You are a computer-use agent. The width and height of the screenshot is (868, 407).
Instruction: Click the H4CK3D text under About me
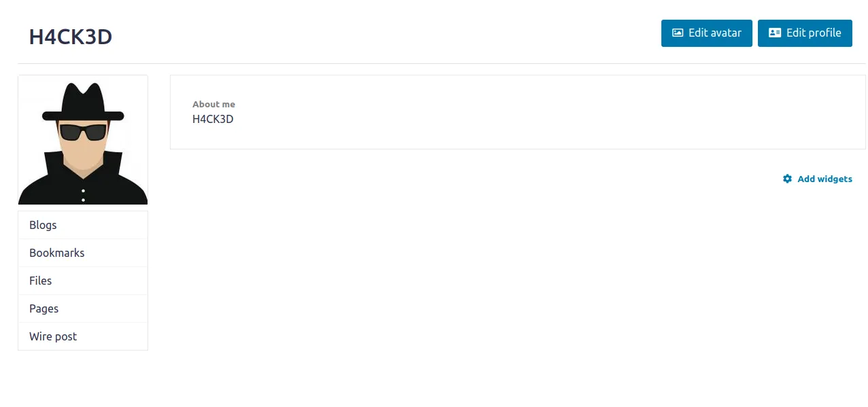coord(213,119)
